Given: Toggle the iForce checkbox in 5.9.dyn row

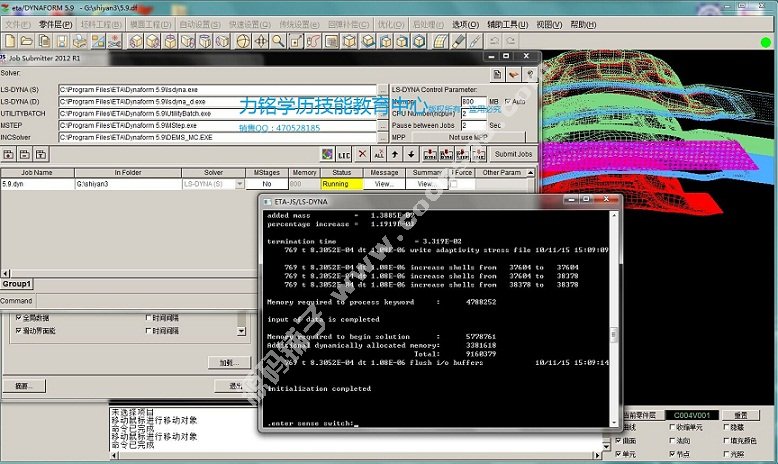Looking at the screenshot, I should coord(454,184).
